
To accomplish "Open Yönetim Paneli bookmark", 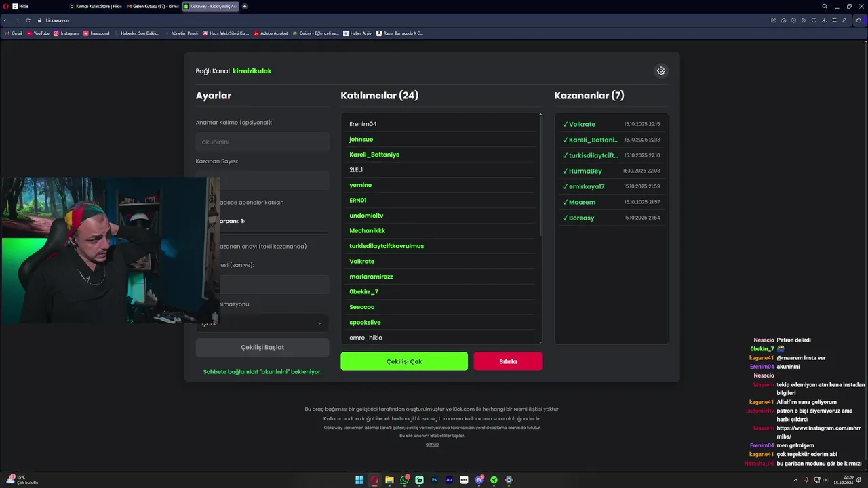I will pos(182,33).
